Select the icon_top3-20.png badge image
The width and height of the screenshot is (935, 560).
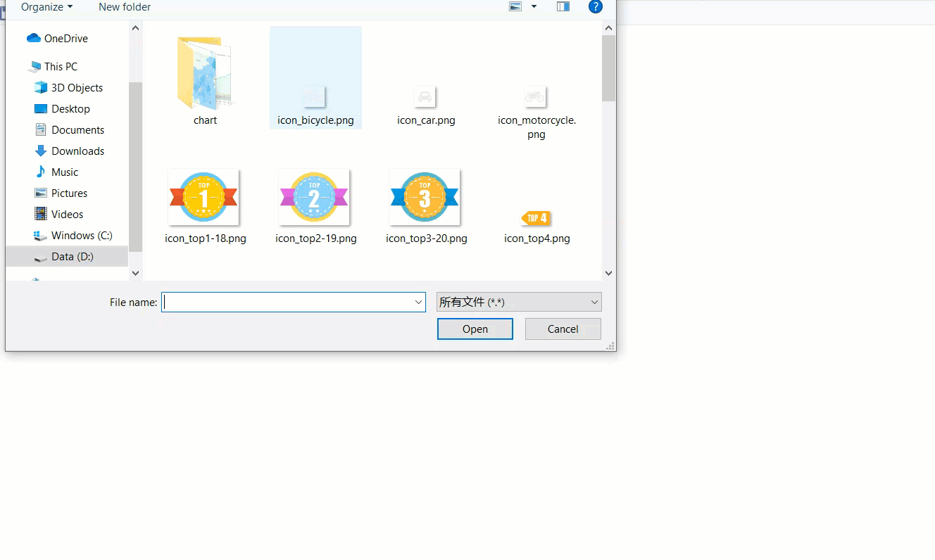coord(424,197)
